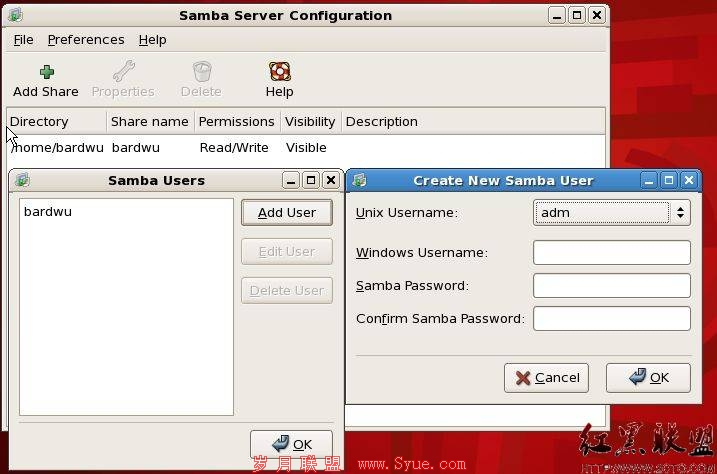Viewport: 717px width, 474px height.
Task: Open the lifebuoy Help toolbar icon
Action: [x=279, y=72]
